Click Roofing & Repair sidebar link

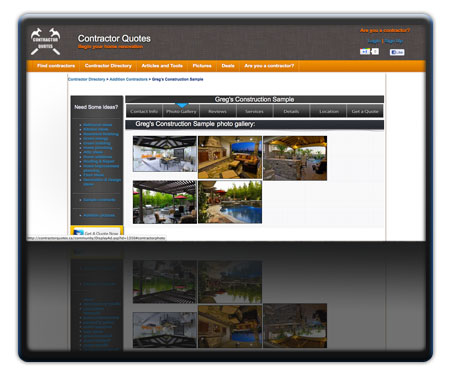[99, 161]
